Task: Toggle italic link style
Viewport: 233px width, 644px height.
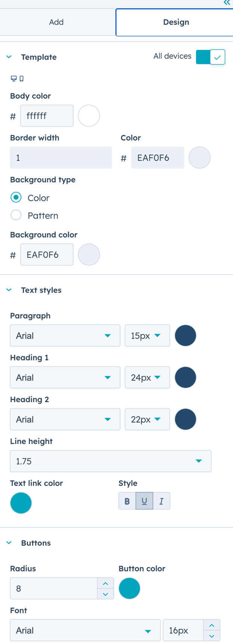Action: pyautogui.click(x=161, y=501)
